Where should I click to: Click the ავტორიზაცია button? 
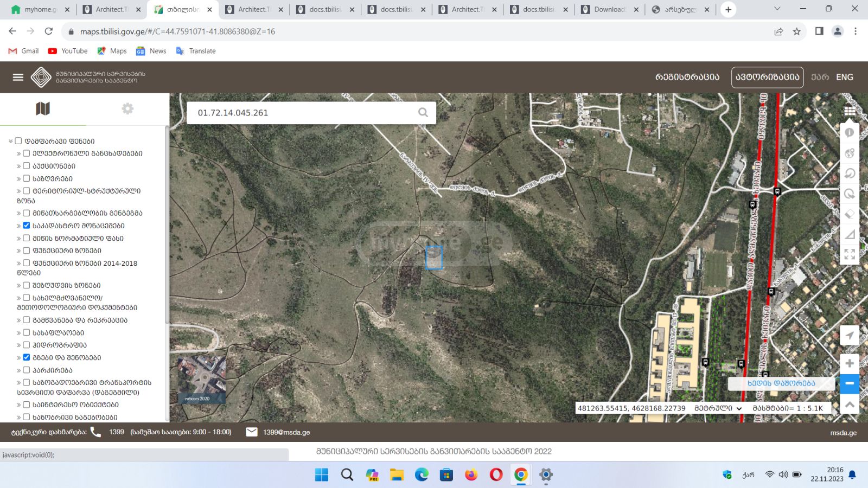[x=767, y=77]
